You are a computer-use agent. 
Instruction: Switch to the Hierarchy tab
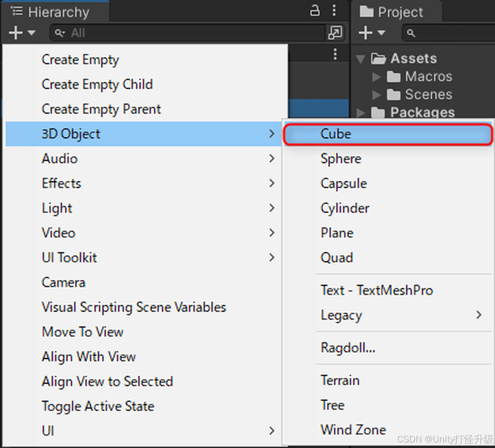(x=55, y=12)
